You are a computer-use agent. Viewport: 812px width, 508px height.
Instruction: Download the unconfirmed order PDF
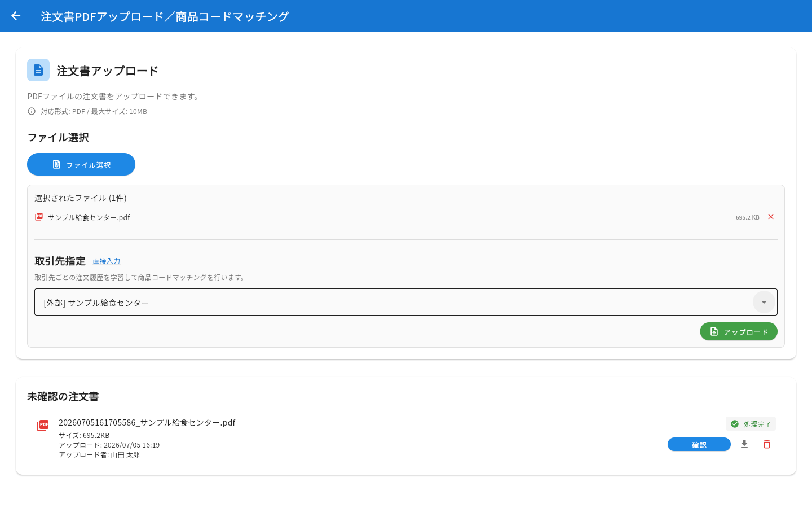pyautogui.click(x=744, y=444)
